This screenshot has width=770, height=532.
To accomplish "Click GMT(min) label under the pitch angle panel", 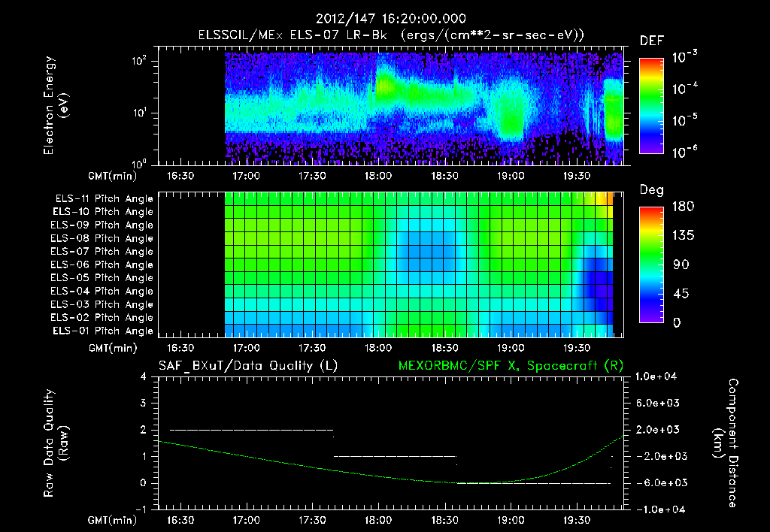I will coord(112,348).
